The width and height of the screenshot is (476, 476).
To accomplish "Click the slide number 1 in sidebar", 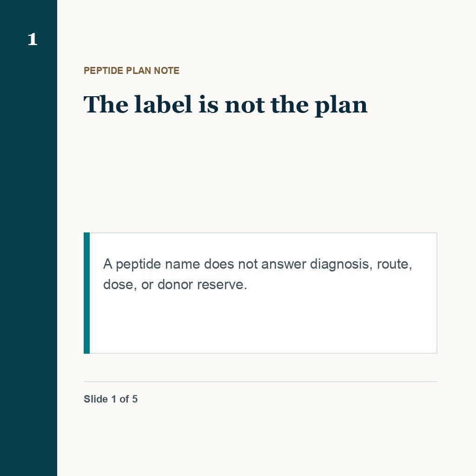I will pyautogui.click(x=33, y=40).
